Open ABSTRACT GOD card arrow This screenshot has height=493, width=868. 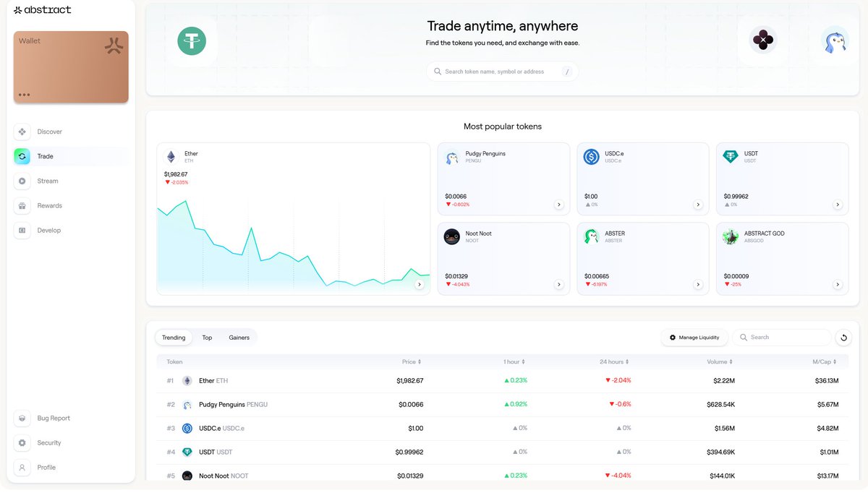click(838, 285)
